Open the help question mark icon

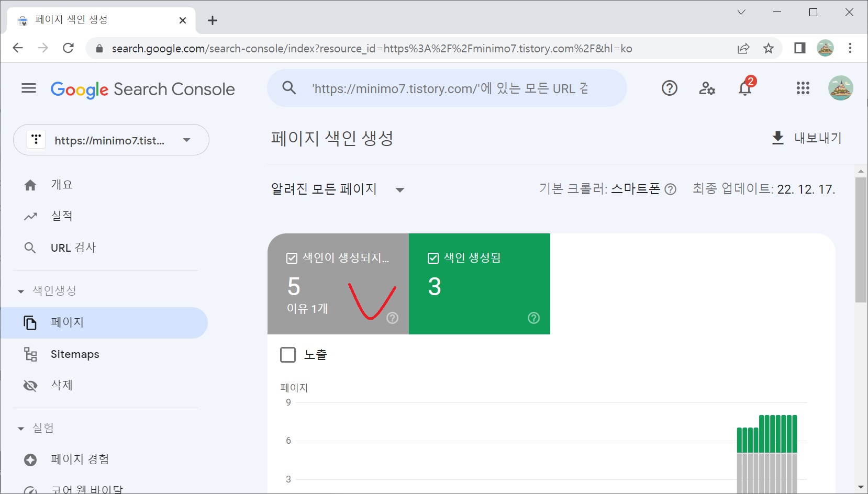pos(670,88)
